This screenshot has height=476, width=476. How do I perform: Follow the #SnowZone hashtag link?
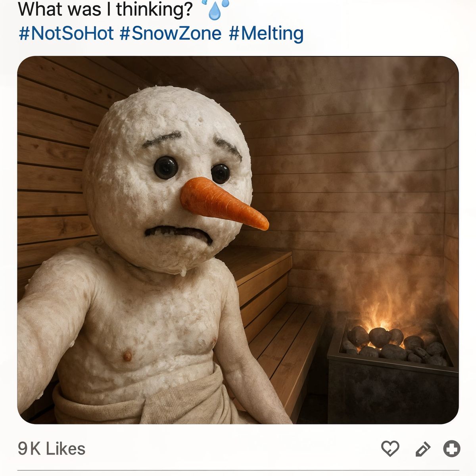pos(170,33)
